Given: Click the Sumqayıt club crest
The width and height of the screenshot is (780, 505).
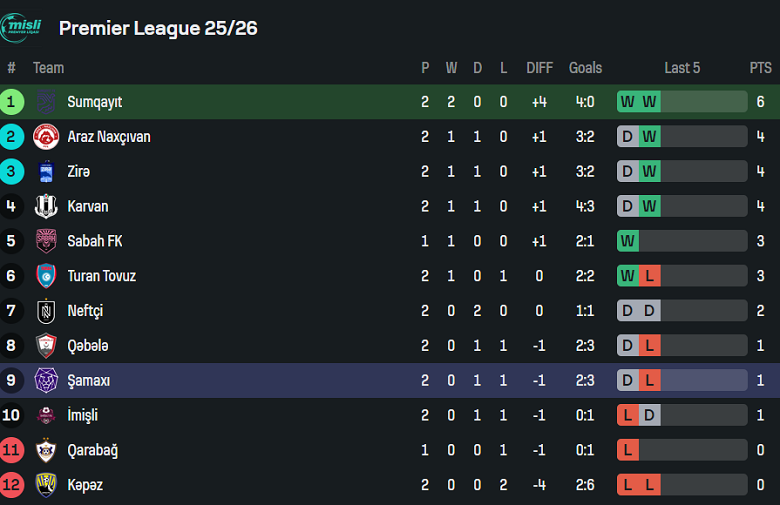Looking at the screenshot, I should click(46, 102).
